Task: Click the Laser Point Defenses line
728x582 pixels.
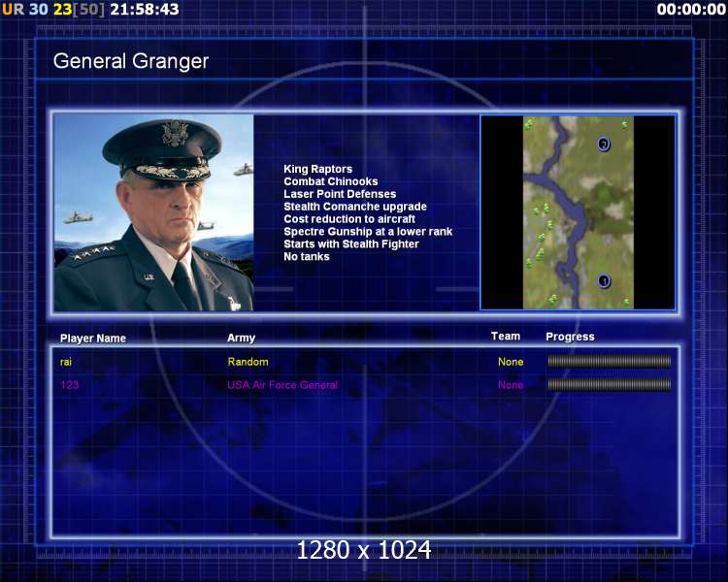Action: [340, 194]
